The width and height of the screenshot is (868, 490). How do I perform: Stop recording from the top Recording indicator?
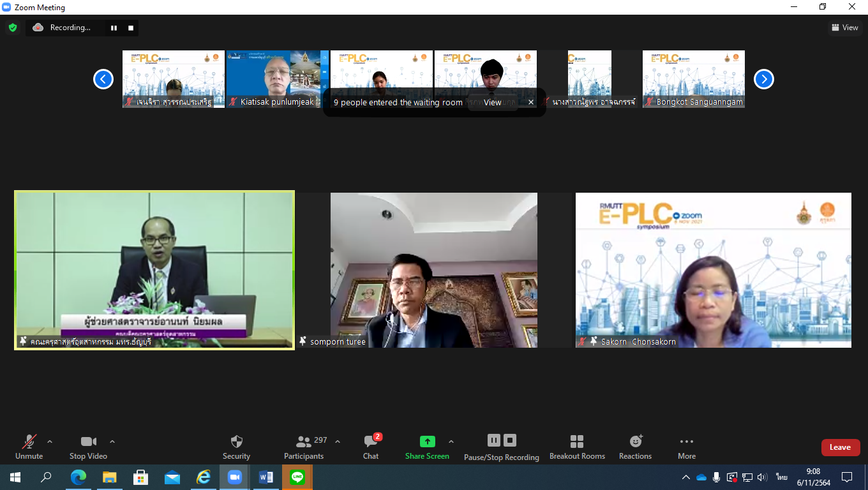coord(131,27)
